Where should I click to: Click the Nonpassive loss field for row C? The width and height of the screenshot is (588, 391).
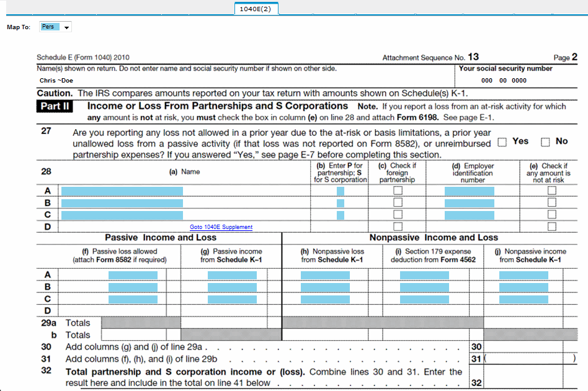tap(325, 299)
